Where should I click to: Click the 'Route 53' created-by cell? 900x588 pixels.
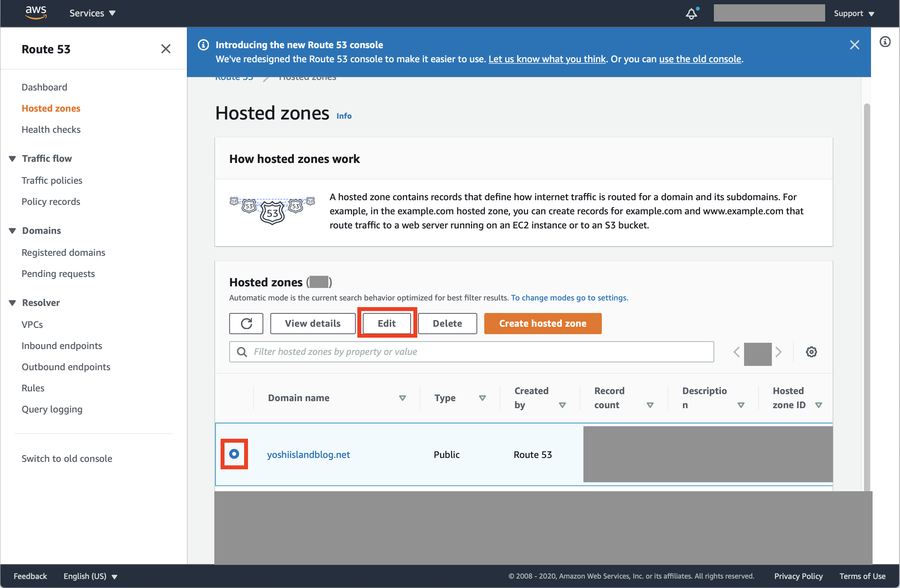point(532,455)
